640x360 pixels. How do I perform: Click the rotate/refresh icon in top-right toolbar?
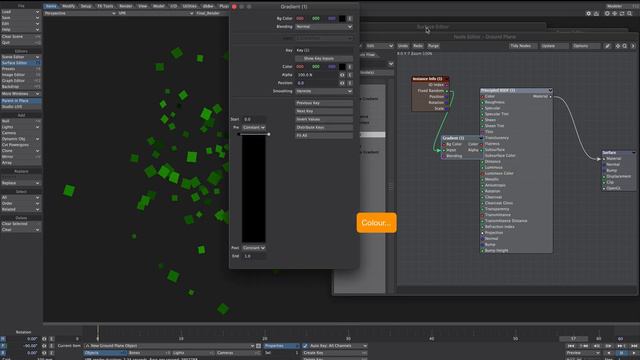tap(622, 13)
